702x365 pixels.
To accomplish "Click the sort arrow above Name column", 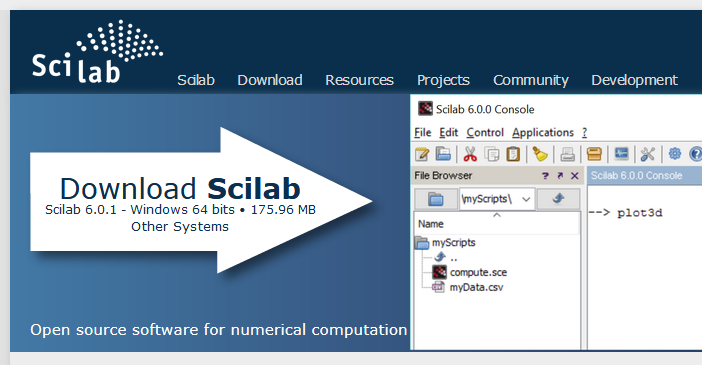I will [497, 215].
